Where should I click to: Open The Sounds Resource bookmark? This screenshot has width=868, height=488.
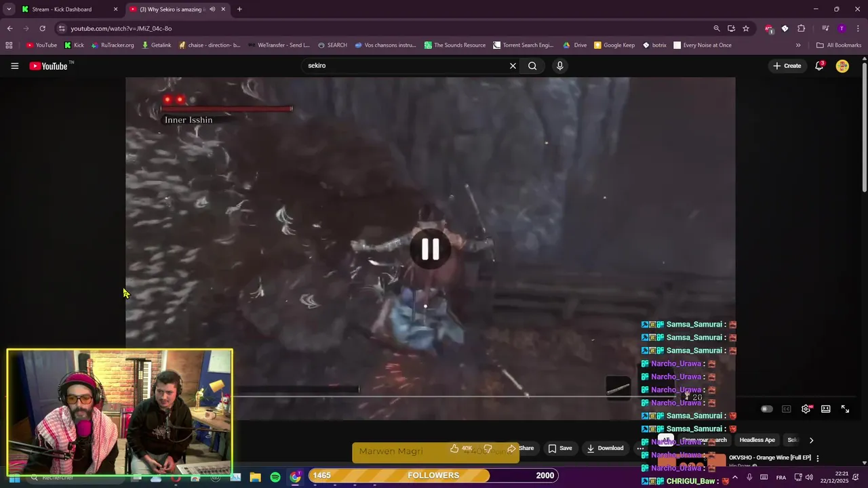pos(455,45)
